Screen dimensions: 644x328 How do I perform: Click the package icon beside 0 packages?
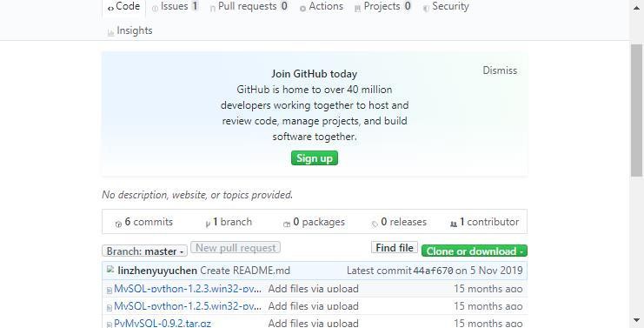287,224
